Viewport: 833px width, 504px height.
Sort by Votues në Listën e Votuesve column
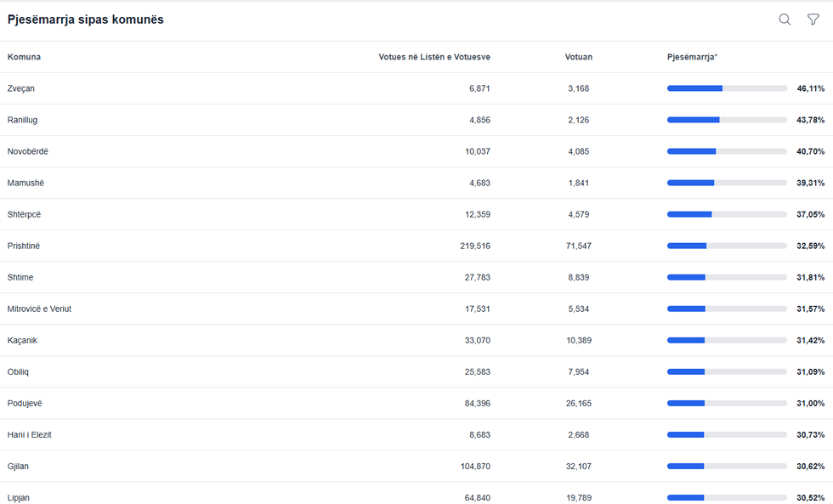433,57
